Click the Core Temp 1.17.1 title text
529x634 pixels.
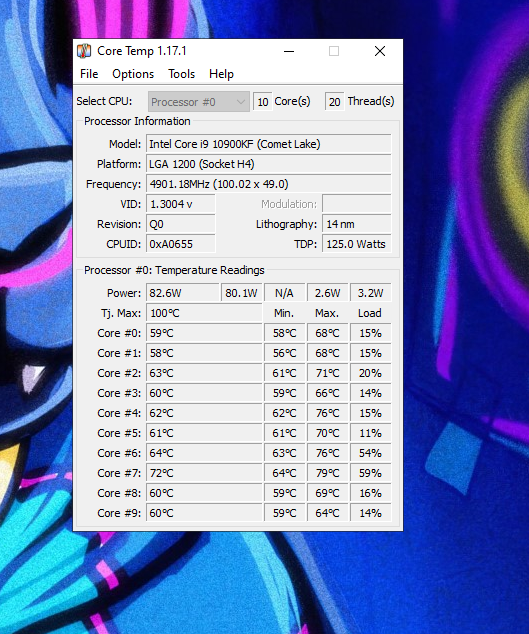click(x=142, y=51)
